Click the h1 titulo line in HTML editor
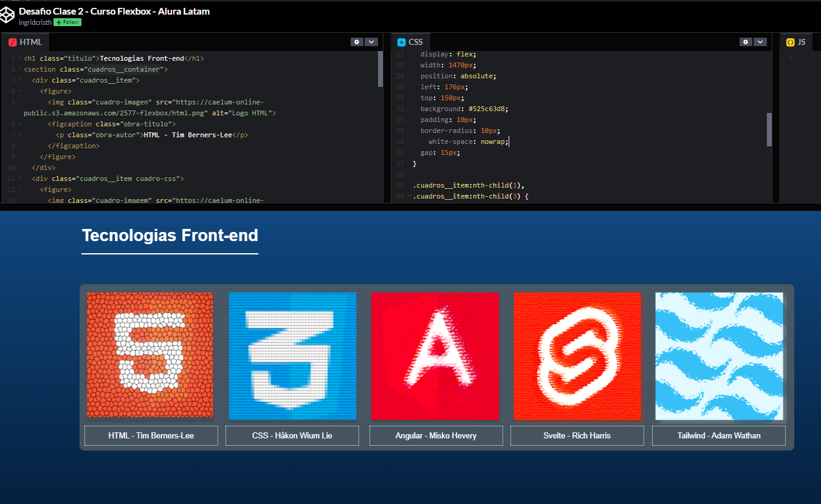This screenshot has width=821, height=504. coord(114,58)
